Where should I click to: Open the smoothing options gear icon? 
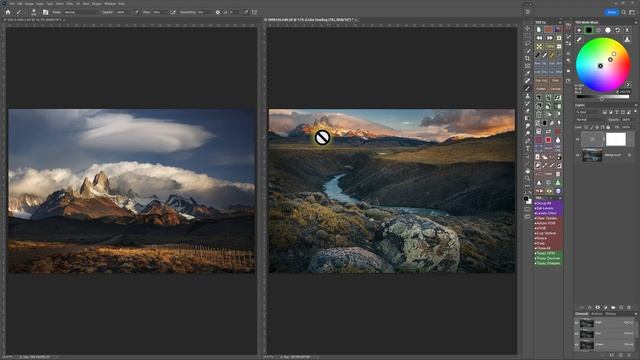218,12
